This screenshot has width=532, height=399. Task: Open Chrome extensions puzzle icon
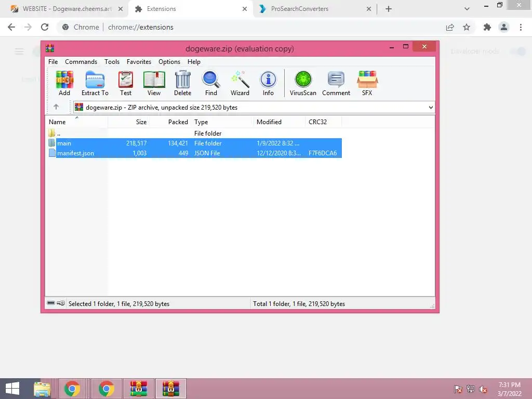point(487,27)
